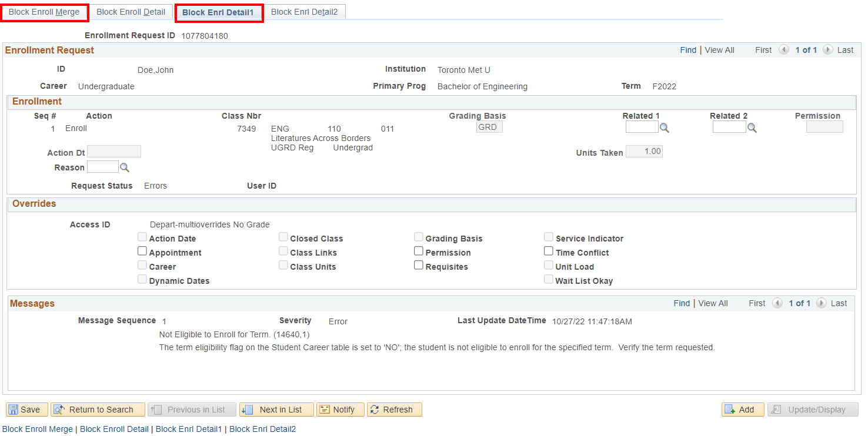
Task: Go to next Enrollment Request row arrow
Action: 827,50
